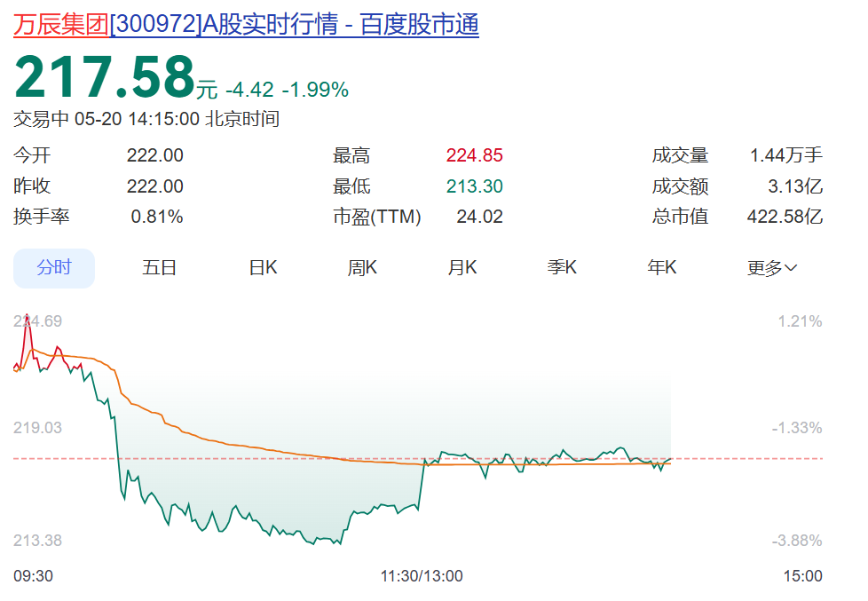Screen dimensions: 868x601
Task: Click the latest end point of the price line
Action: (x=670, y=459)
